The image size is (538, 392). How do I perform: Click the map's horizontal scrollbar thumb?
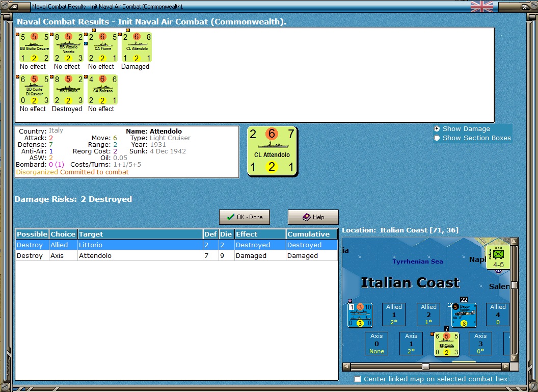pos(425,367)
